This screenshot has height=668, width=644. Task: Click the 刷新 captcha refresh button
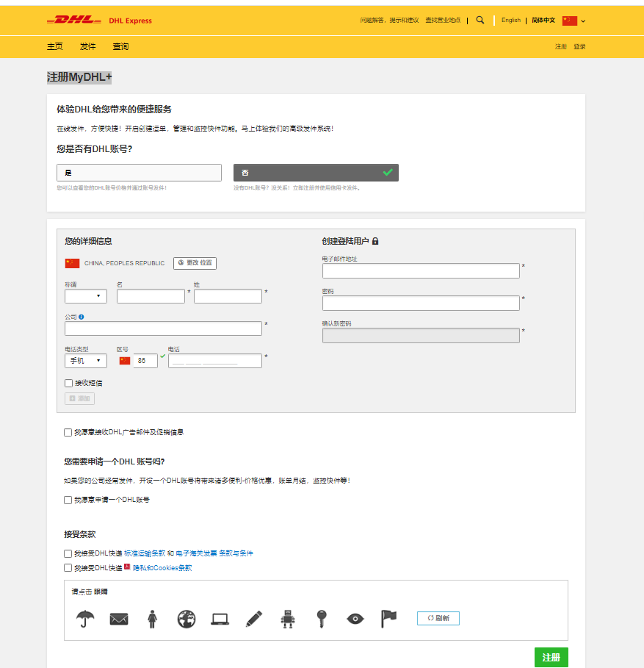coord(438,618)
